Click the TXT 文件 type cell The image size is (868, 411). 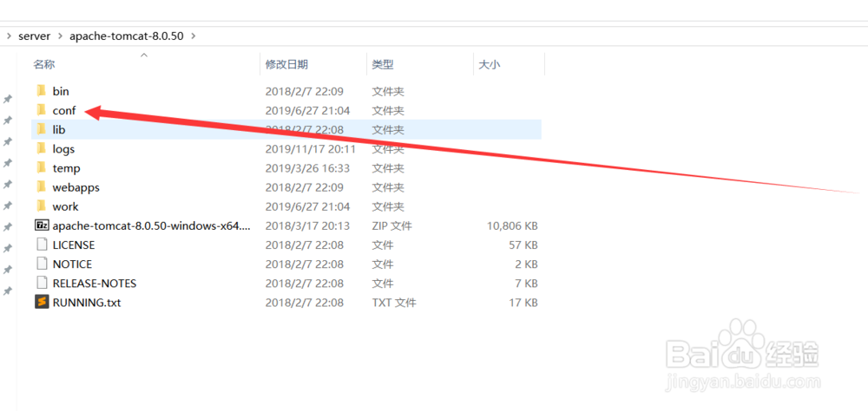(x=394, y=303)
